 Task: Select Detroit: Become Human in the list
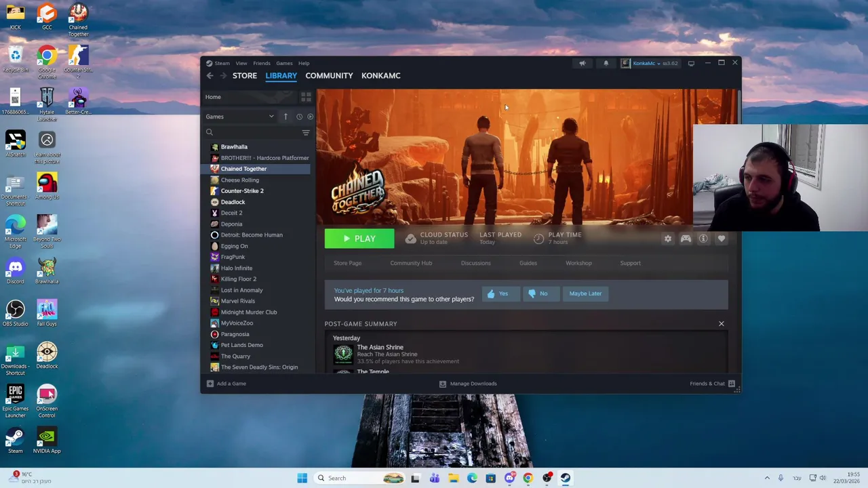coord(258,235)
